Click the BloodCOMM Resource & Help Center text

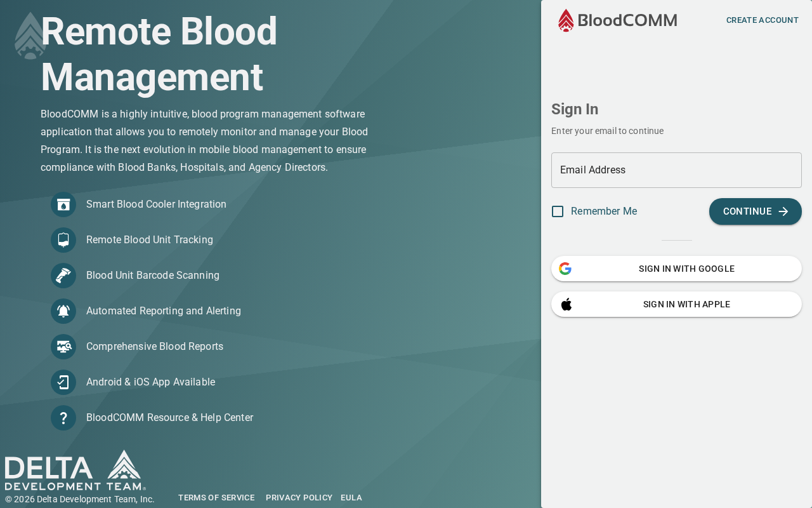pyautogui.click(x=169, y=418)
